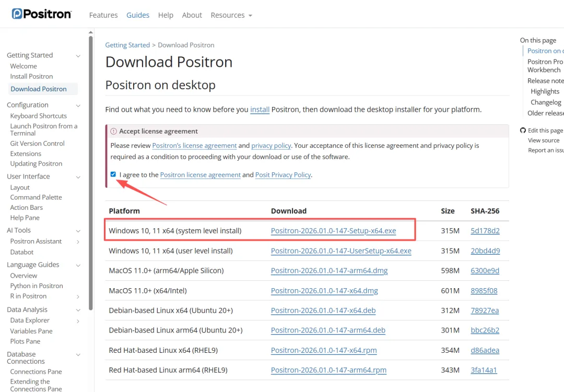Open Python in Positron sidebar page
This screenshot has width=564, height=392.
tap(37, 286)
